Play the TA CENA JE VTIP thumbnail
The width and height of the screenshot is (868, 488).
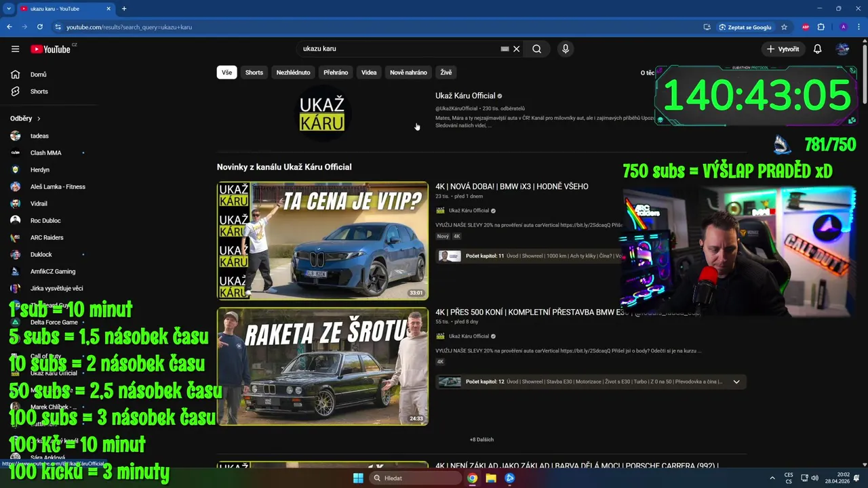point(323,241)
